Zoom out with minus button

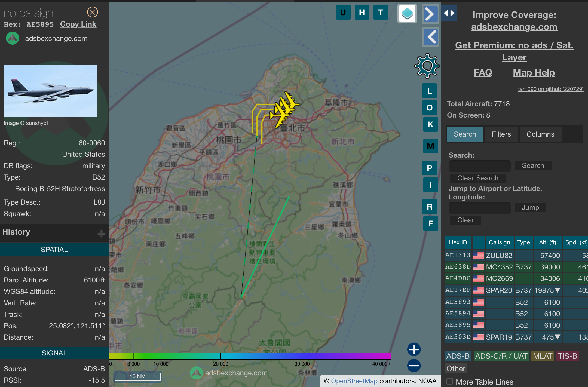coord(414,365)
